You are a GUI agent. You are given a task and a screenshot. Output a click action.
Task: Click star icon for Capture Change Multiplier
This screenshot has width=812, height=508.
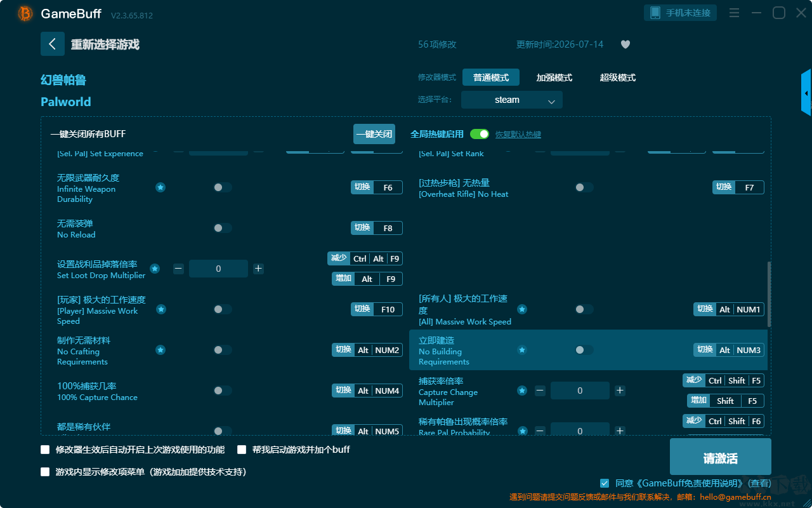coord(522,391)
